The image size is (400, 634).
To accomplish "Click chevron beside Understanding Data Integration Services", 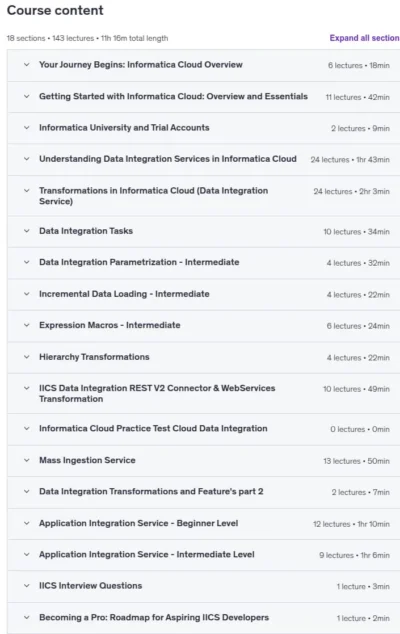I will (27, 159).
